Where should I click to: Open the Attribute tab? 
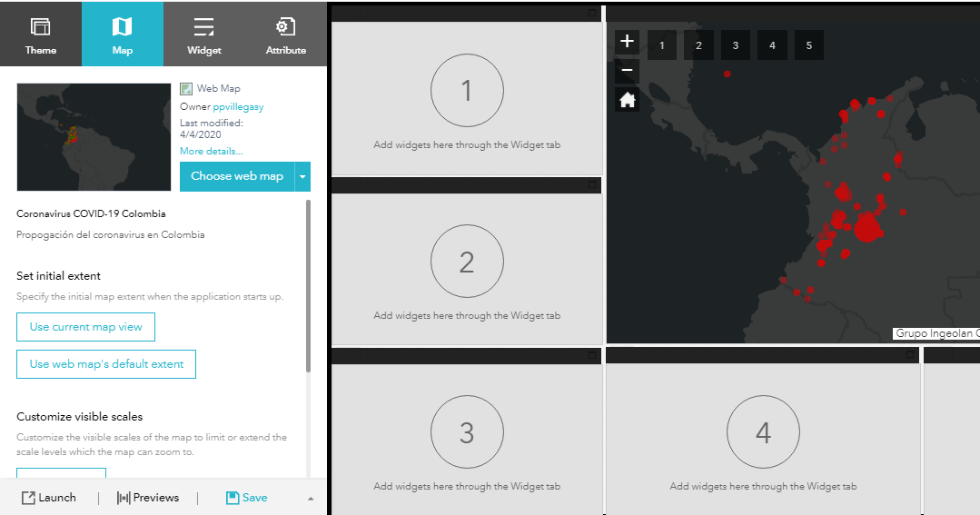(x=285, y=34)
